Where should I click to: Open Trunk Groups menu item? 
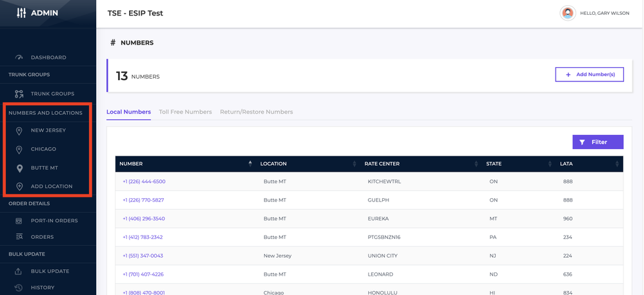52,94
